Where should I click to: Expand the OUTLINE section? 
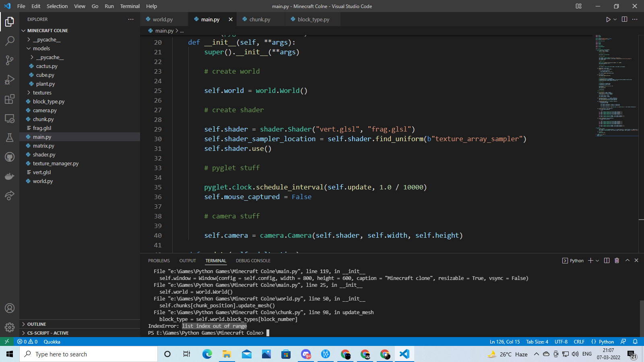click(x=80, y=324)
